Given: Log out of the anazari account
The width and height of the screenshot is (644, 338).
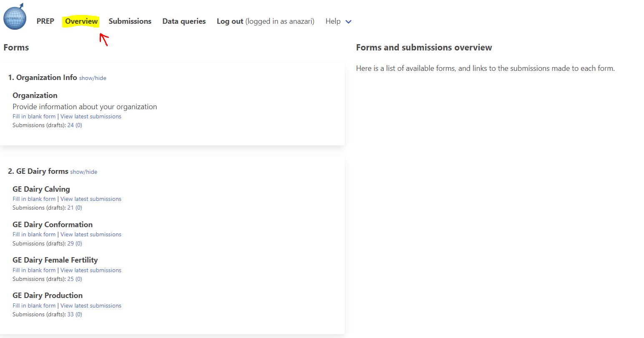Looking at the screenshot, I should 230,21.
